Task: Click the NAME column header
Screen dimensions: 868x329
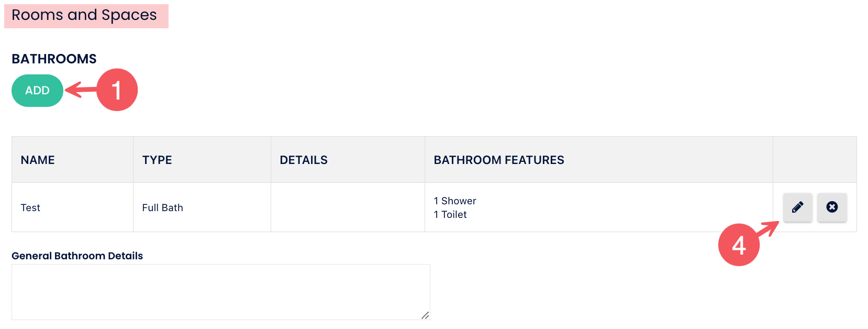Action: tap(38, 160)
